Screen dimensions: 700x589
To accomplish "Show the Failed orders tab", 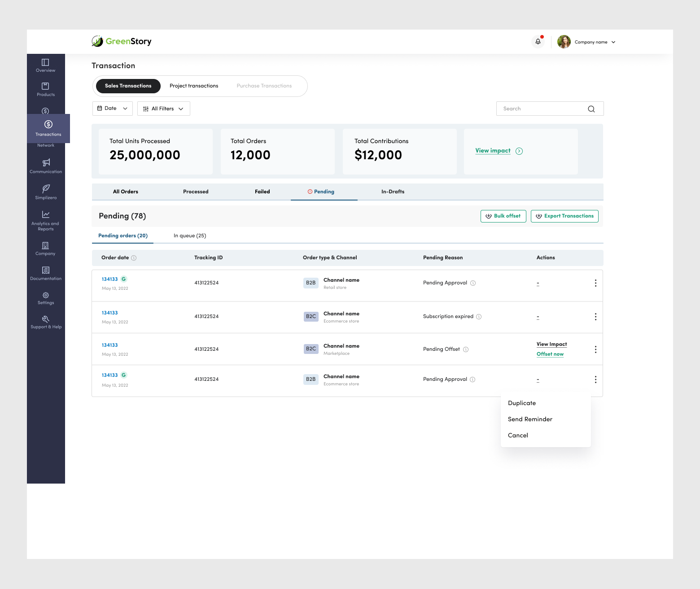I will pyautogui.click(x=262, y=192).
